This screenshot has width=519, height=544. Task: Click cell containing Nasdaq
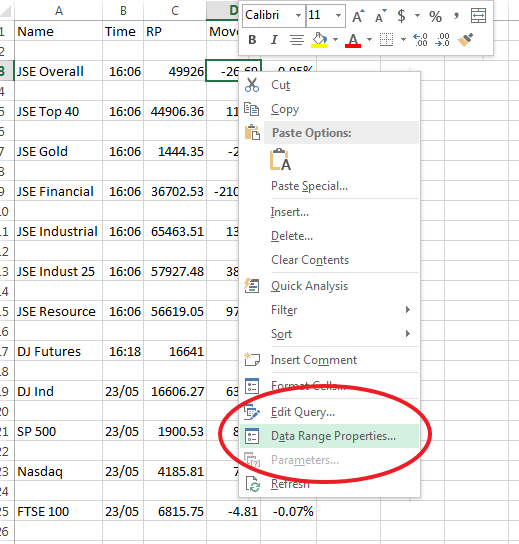click(x=58, y=471)
